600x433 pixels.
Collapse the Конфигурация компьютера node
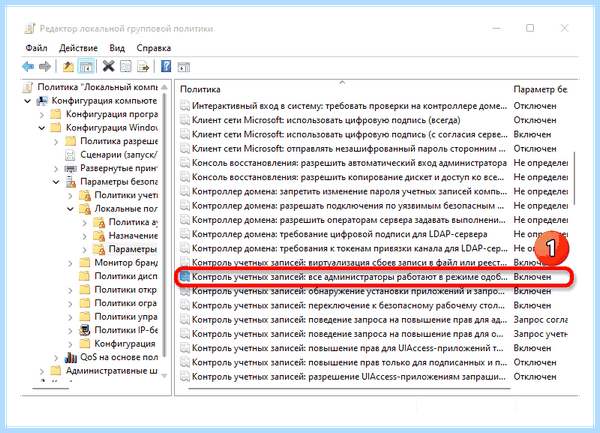click(28, 101)
